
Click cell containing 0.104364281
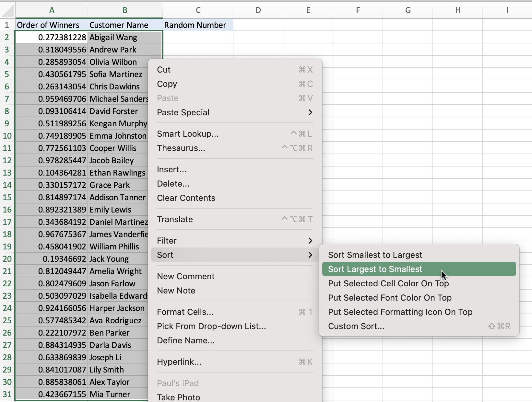(x=52, y=173)
